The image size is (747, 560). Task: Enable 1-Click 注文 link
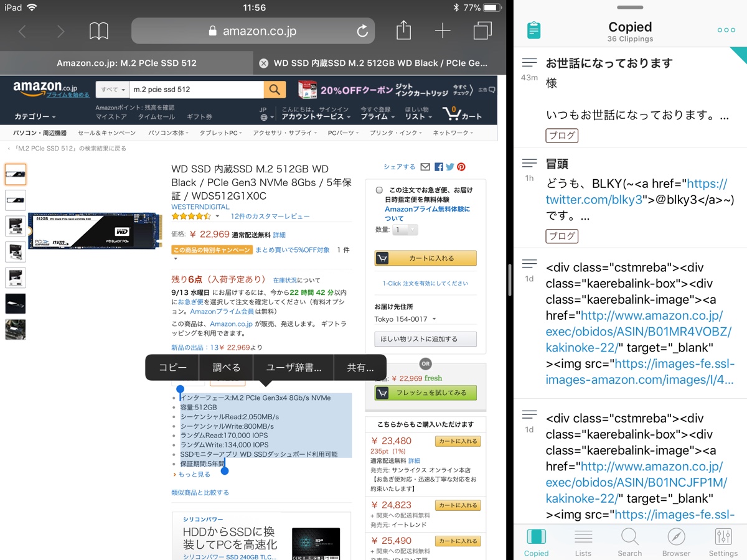coord(426,283)
